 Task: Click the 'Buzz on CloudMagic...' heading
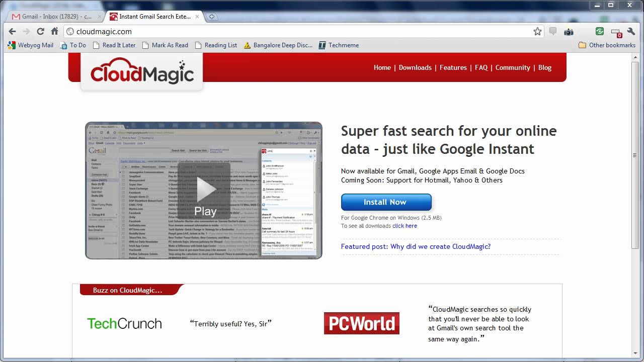[128, 290]
